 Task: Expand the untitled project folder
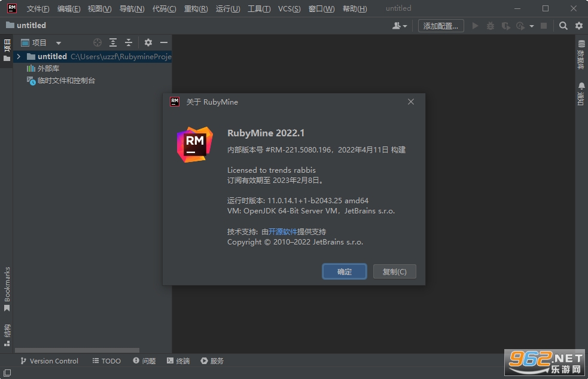[x=19, y=57]
